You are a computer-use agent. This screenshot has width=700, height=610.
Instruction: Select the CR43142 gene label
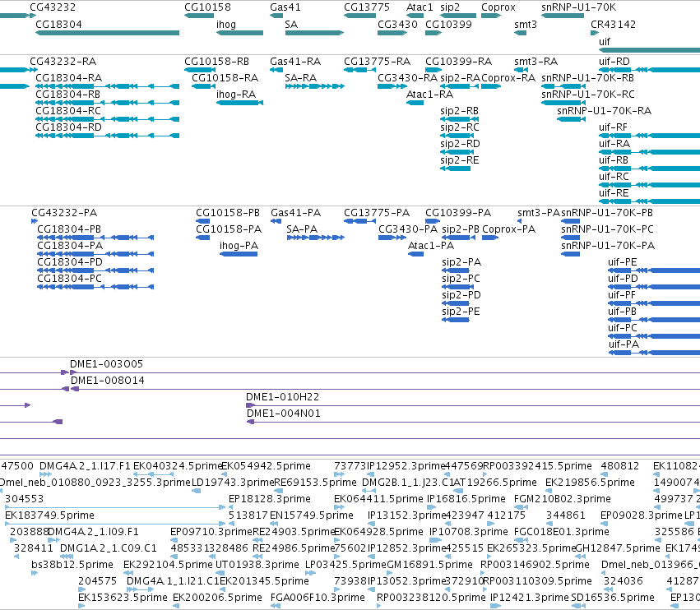click(x=613, y=25)
